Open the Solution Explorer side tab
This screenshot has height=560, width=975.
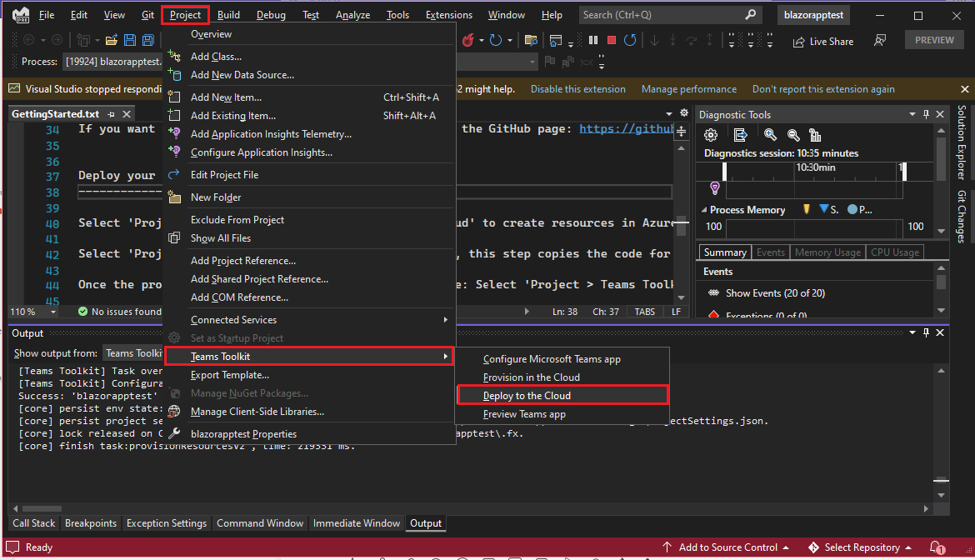point(962,142)
